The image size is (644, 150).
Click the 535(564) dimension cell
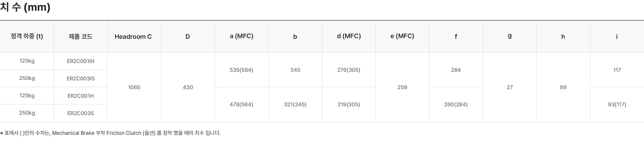(241, 70)
